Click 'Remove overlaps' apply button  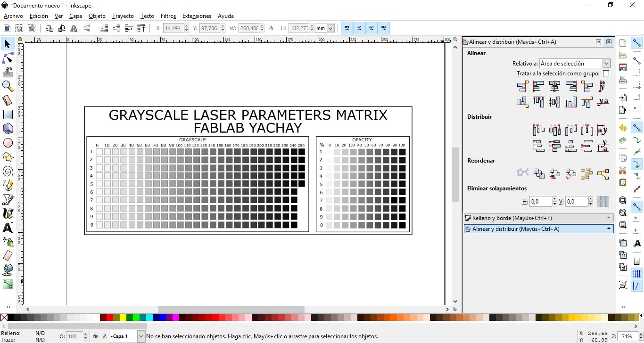[x=603, y=202]
